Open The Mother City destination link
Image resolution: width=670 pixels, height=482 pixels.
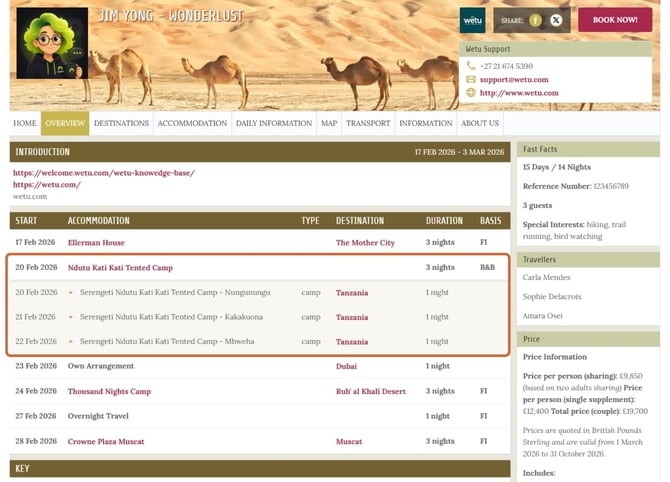tap(365, 242)
